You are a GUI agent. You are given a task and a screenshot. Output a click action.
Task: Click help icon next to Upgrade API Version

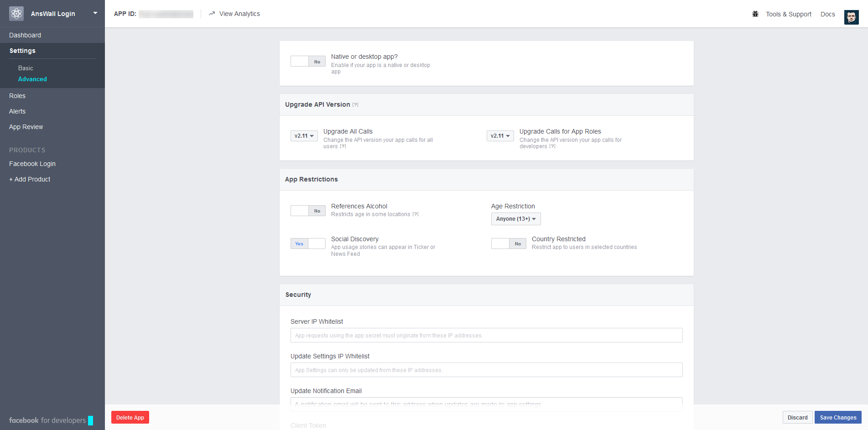pyautogui.click(x=355, y=105)
